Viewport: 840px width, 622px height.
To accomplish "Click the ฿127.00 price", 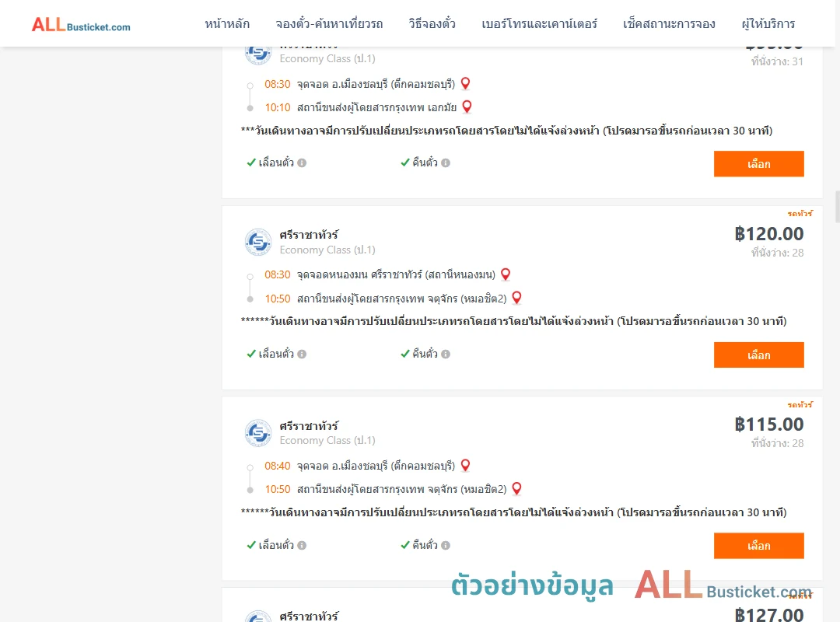I will (768, 614).
